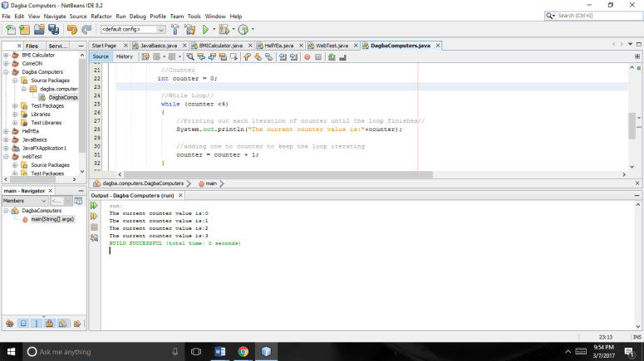Click the Open Project toolbar icon
This screenshot has width=644, height=361.
(x=39, y=29)
